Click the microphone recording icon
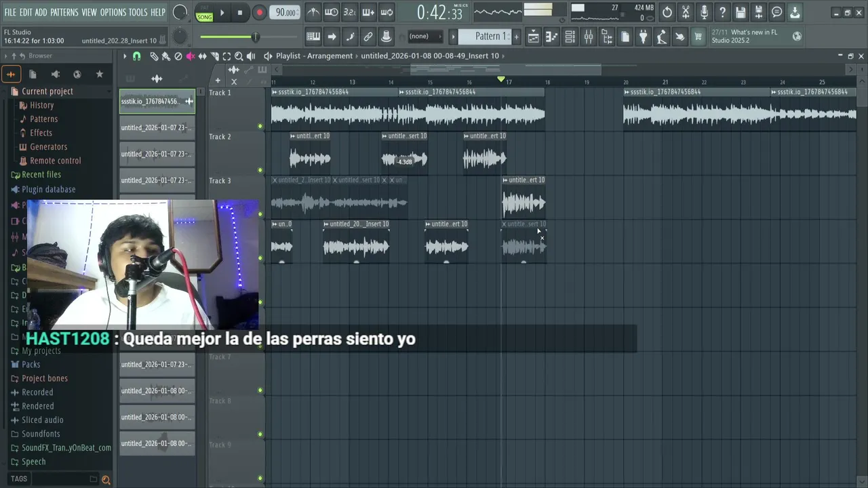Screen dimensions: 868x488 pyautogui.click(x=704, y=12)
